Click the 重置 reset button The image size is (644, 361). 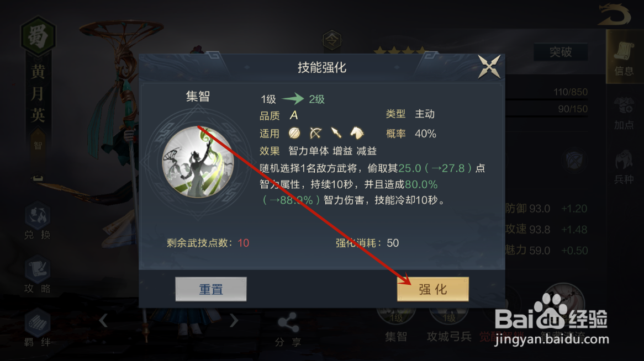pyautogui.click(x=210, y=289)
